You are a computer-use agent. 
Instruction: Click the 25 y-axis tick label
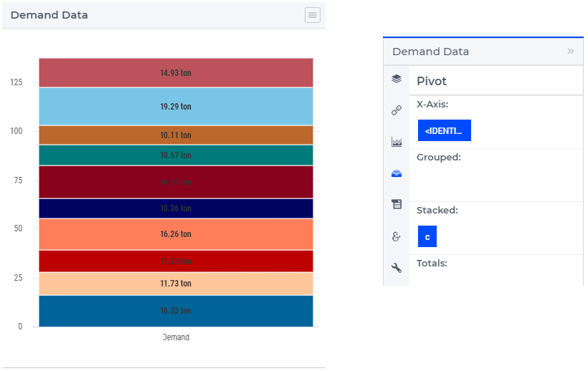[18, 278]
